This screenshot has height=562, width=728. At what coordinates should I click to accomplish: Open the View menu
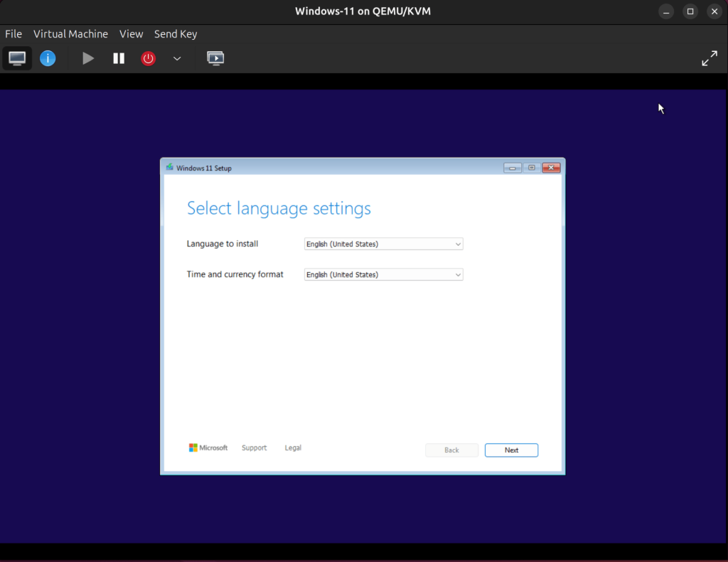[x=131, y=33]
